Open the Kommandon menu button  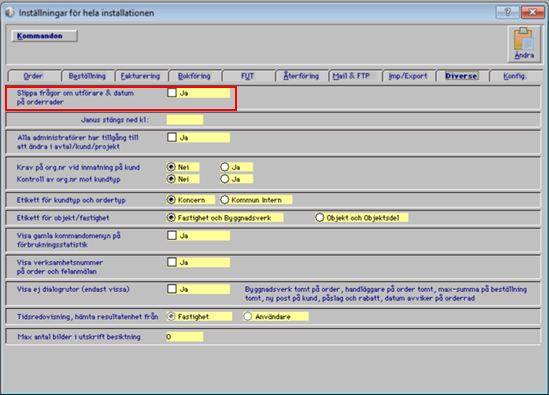[x=44, y=36]
